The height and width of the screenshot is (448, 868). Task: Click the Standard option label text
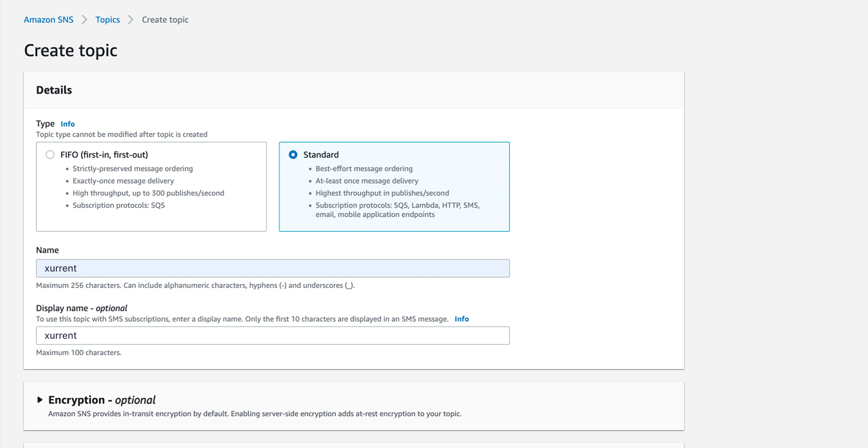click(x=321, y=155)
